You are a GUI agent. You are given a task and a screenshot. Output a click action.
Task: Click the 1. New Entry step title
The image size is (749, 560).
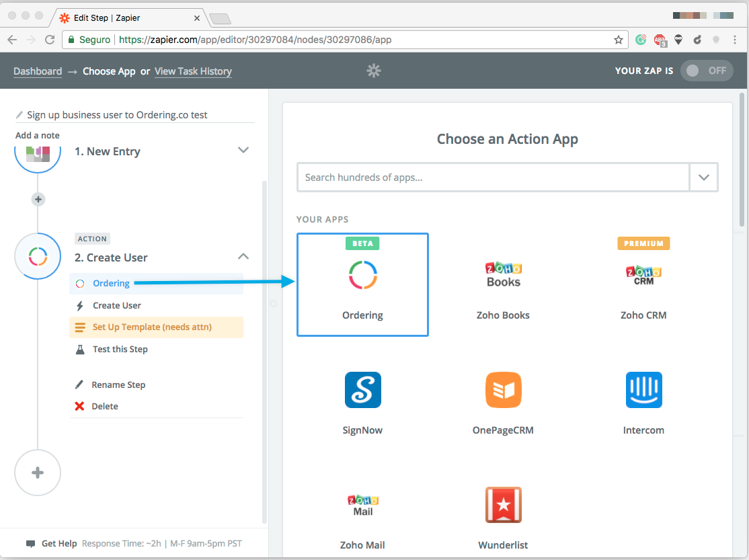pos(108,151)
